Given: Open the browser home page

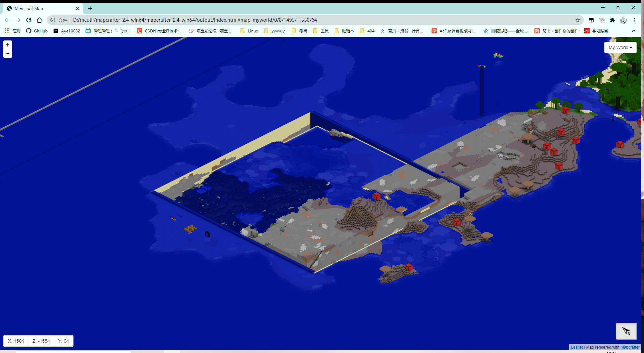Looking at the screenshot, I should click(x=39, y=20).
